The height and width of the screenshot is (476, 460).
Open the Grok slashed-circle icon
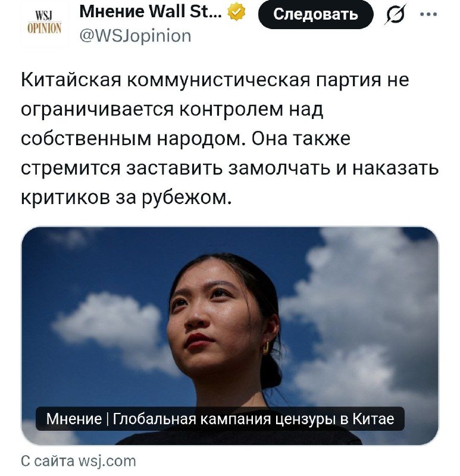[x=395, y=14]
